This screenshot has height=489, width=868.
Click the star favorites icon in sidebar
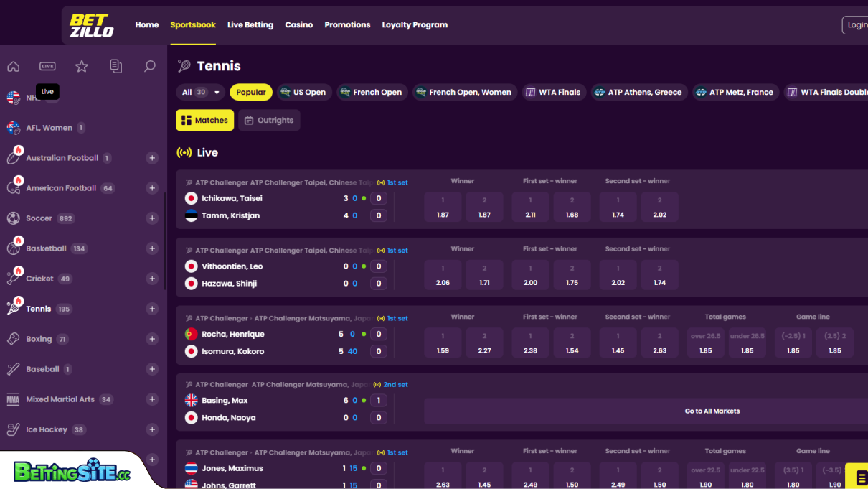click(82, 66)
